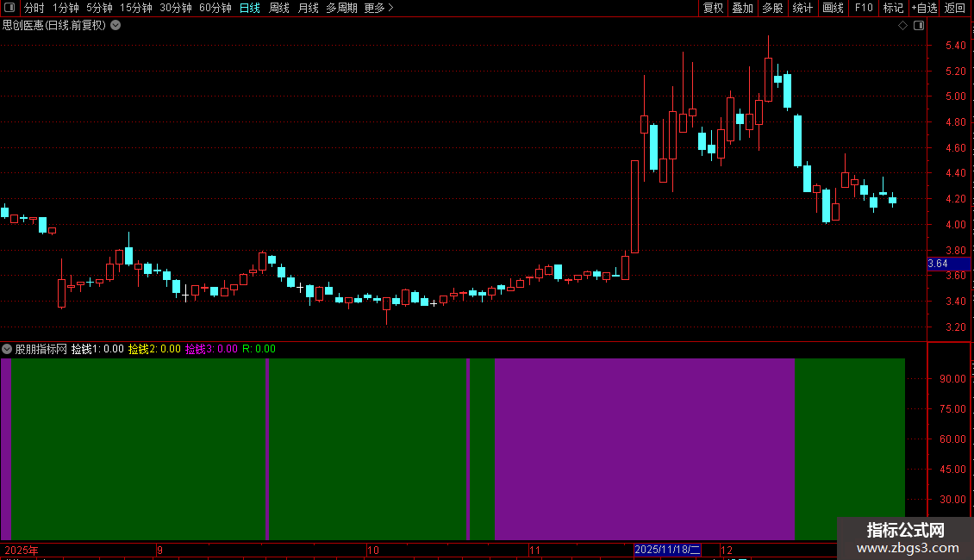
Task: Click the 2025年 label on date axis
Action: (22, 550)
